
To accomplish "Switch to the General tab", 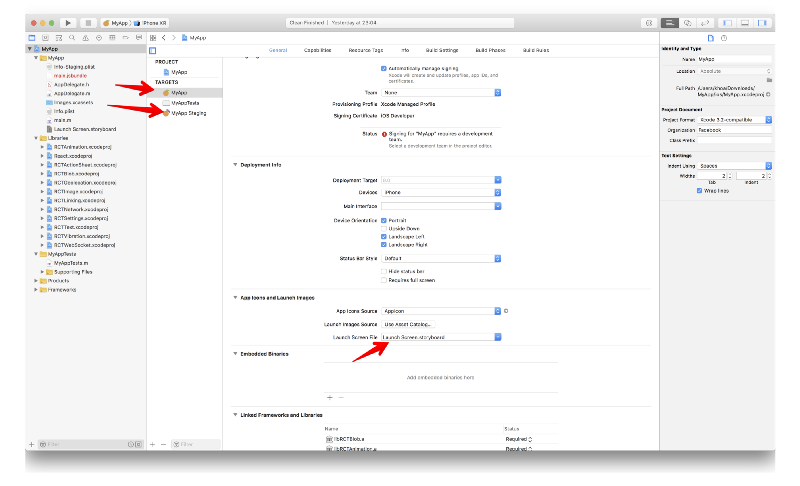I will pos(278,50).
